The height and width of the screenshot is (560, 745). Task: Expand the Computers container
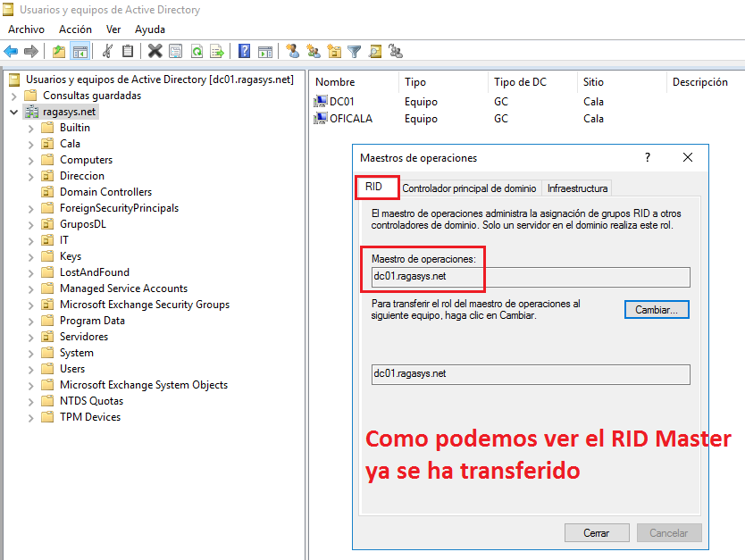(x=31, y=161)
